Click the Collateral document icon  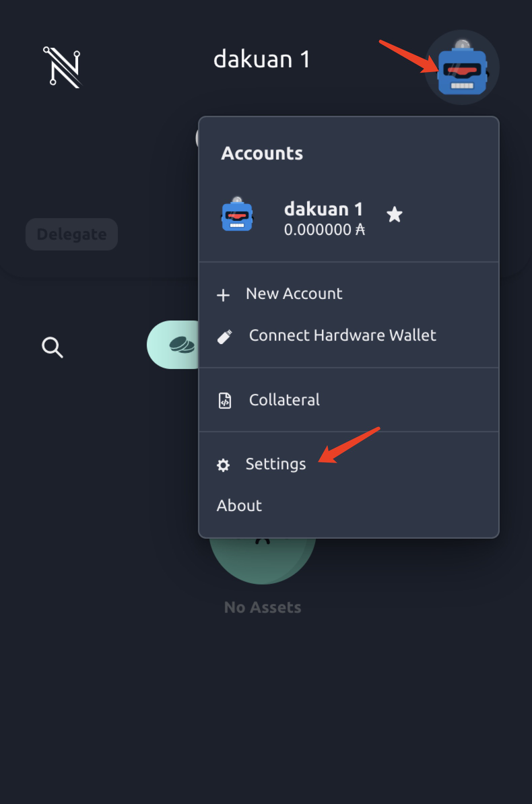tap(225, 401)
